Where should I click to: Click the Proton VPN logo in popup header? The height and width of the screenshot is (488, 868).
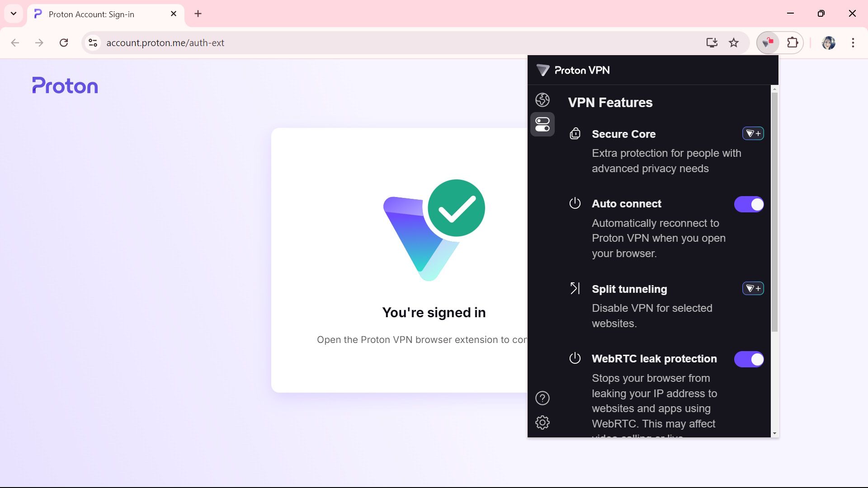click(x=573, y=70)
